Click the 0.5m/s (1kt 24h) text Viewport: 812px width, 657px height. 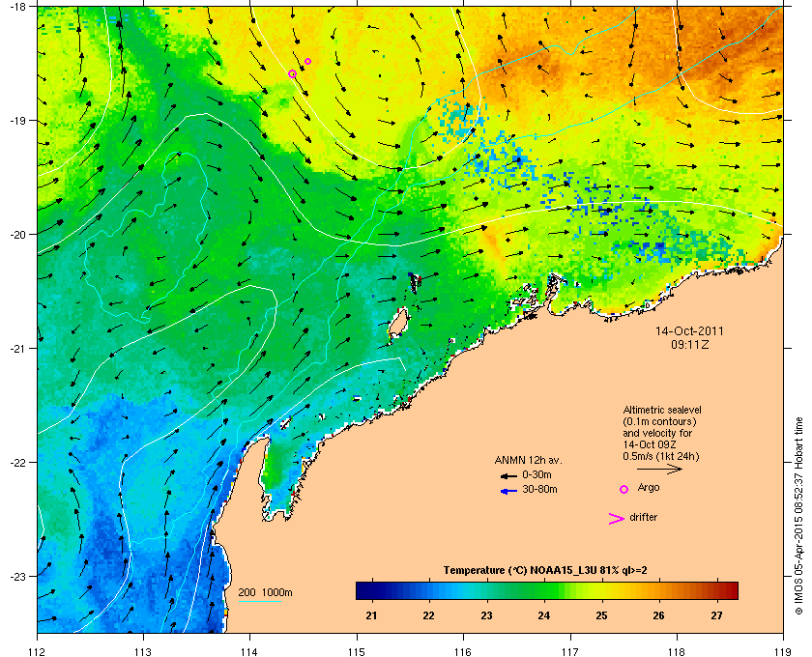pos(661,457)
